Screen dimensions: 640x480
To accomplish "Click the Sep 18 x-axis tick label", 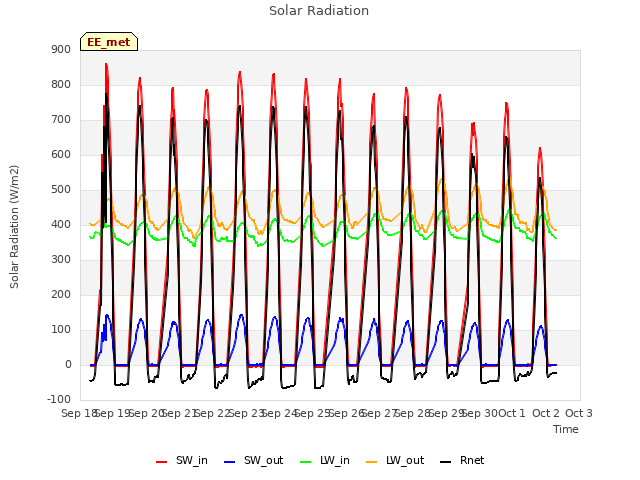I will pyautogui.click(x=78, y=413).
